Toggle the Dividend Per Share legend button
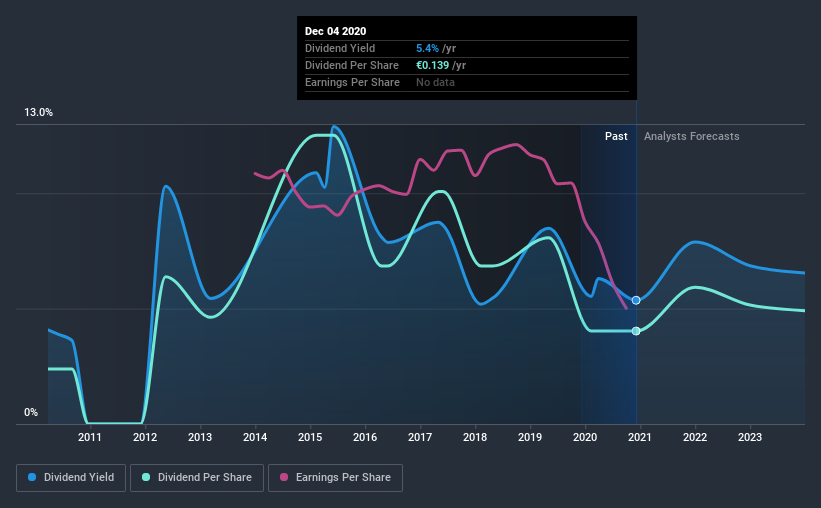821x508 pixels. [197, 478]
